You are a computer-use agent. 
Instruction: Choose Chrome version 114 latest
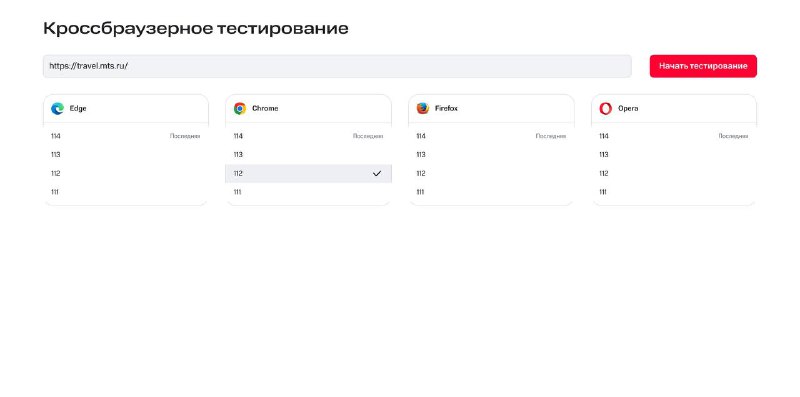309,136
